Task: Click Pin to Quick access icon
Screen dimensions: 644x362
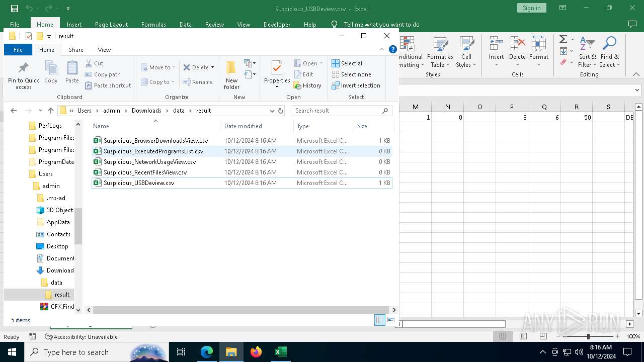Action: [x=23, y=67]
